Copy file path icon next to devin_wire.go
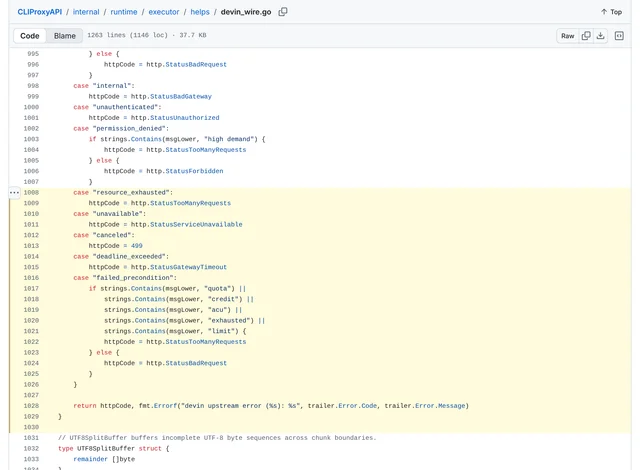This screenshot has height=470, width=640. 282,12
